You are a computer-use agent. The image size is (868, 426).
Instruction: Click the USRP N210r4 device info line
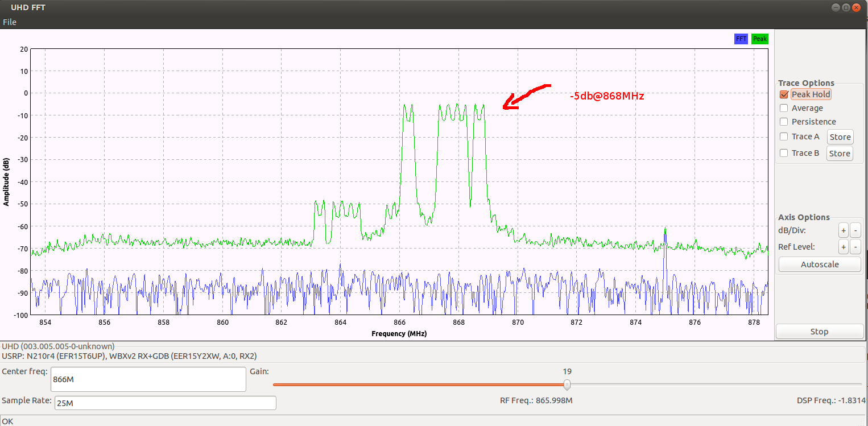pos(130,356)
